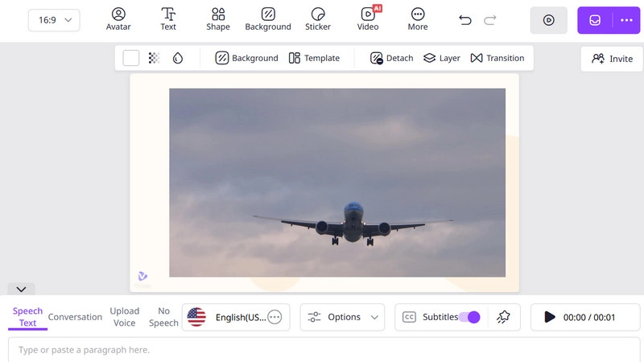Click the transparency checkerboard icon
Image resolution: width=644 pixels, height=362 pixels.
tap(155, 58)
